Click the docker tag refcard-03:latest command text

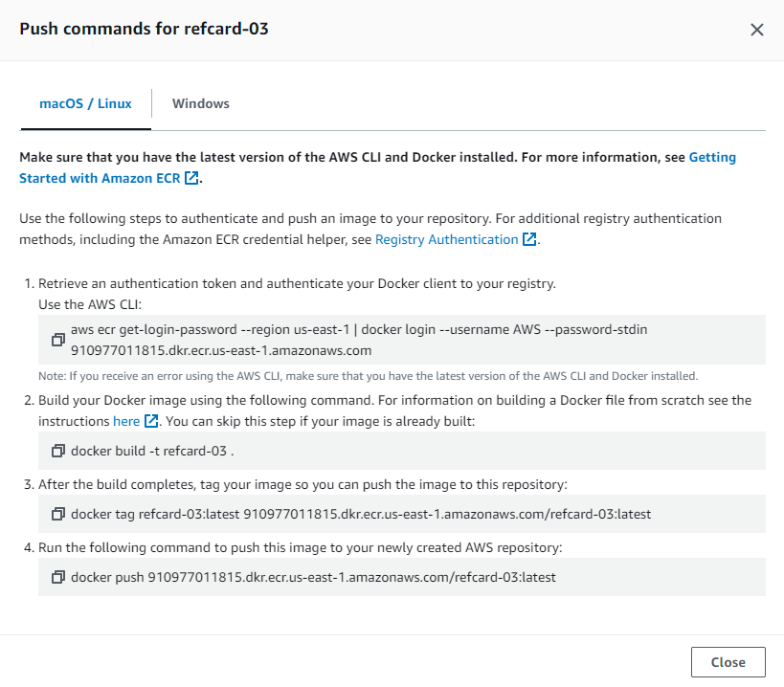(361, 514)
